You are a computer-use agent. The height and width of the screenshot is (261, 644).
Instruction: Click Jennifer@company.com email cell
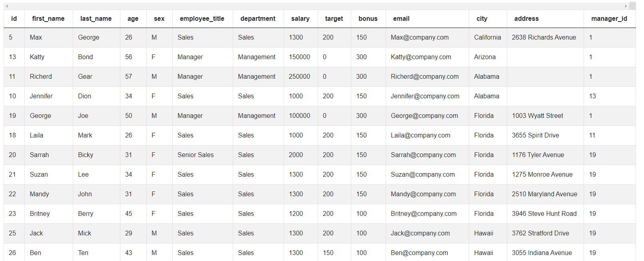(427, 96)
